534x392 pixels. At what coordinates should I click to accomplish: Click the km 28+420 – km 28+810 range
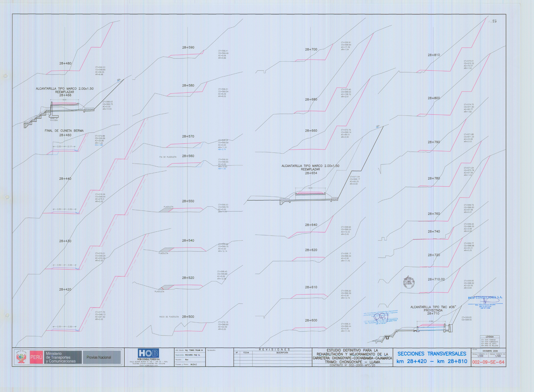click(432, 361)
